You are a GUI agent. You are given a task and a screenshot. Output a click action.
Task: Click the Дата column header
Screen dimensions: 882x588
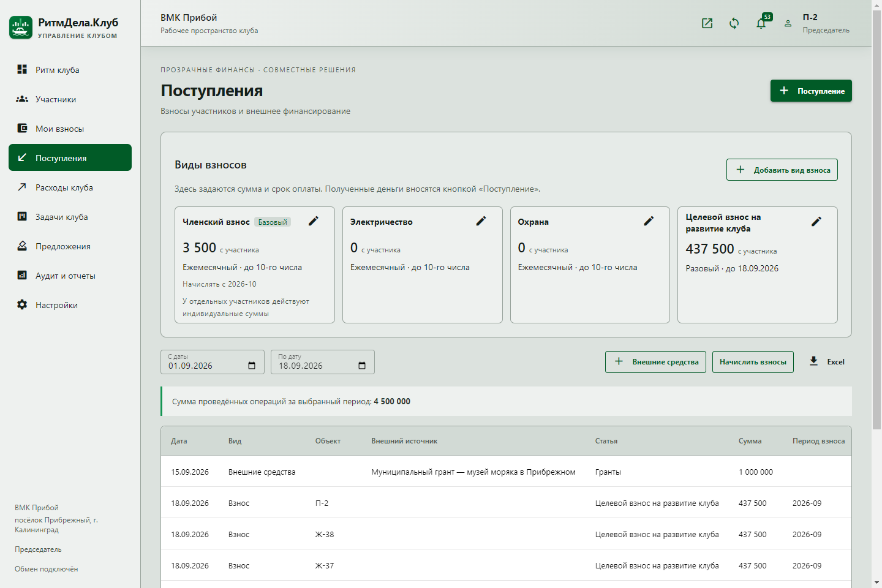179,441
